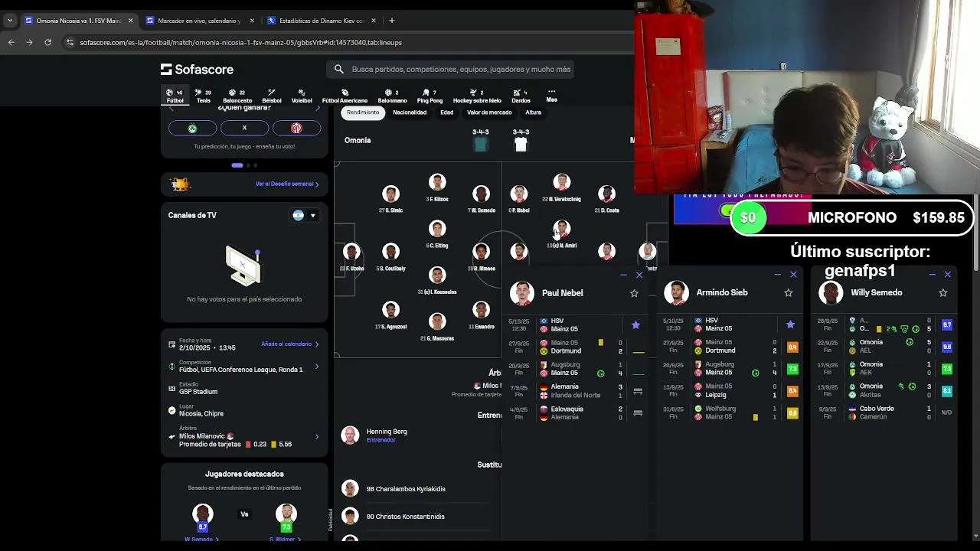Select the Altura filter tab
Viewport: 980px width, 551px height.
pos(534,112)
